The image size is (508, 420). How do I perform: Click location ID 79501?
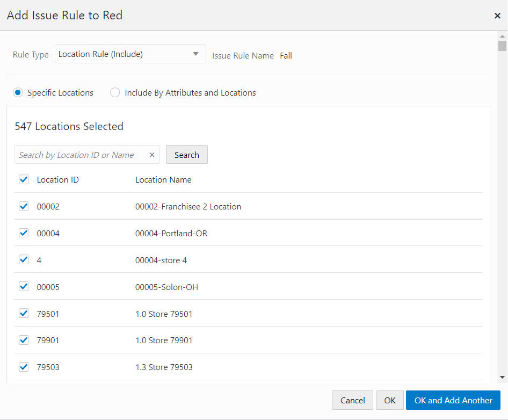click(48, 314)
